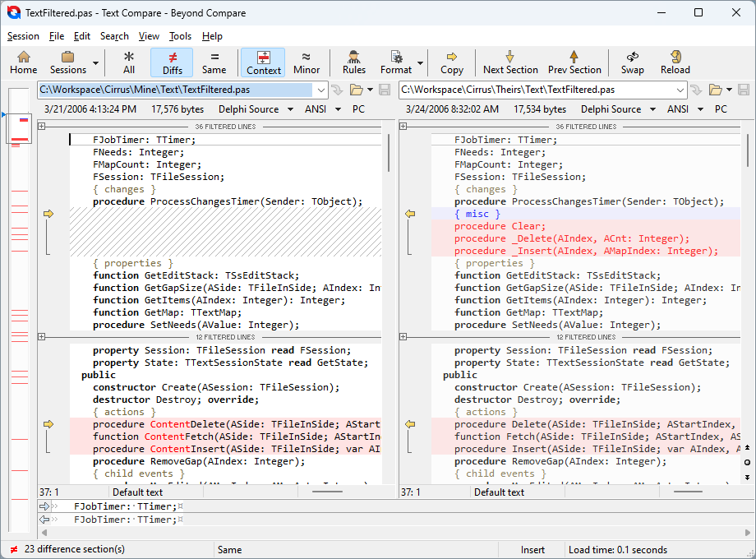The width and height of the screenshot is (756, 559).
Task: Toggle Minor differences handling
Action: pos(306,62)
